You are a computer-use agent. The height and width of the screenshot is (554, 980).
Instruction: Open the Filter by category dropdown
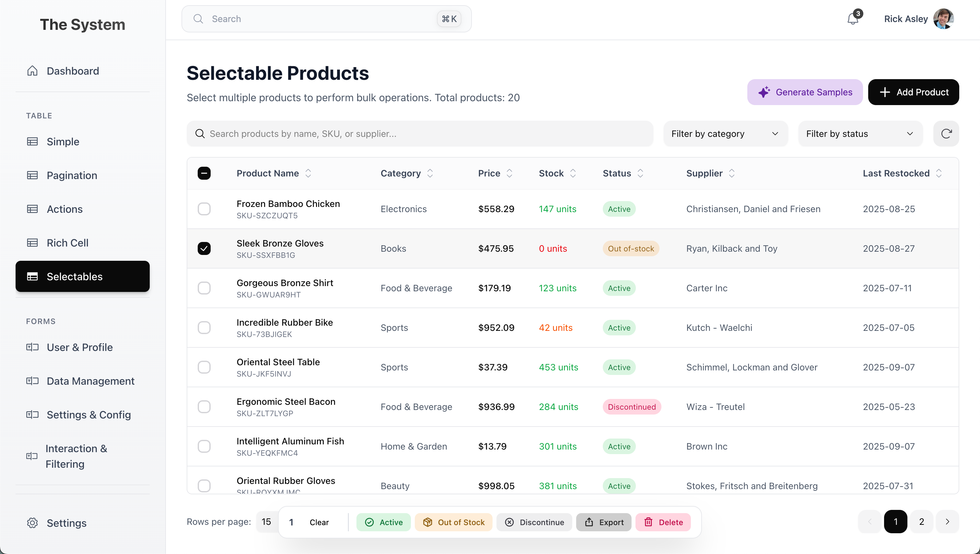(725, 134)
